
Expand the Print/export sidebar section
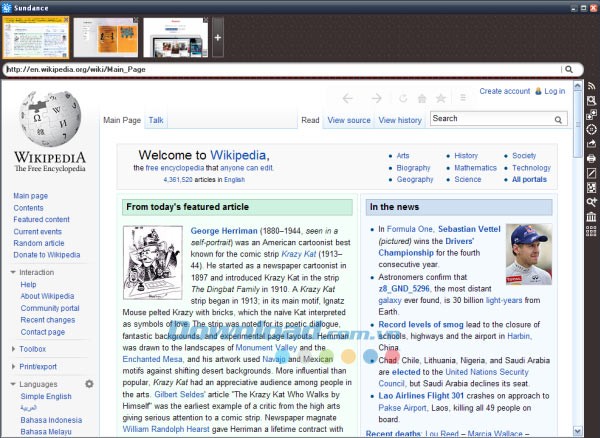coord(39,366)
